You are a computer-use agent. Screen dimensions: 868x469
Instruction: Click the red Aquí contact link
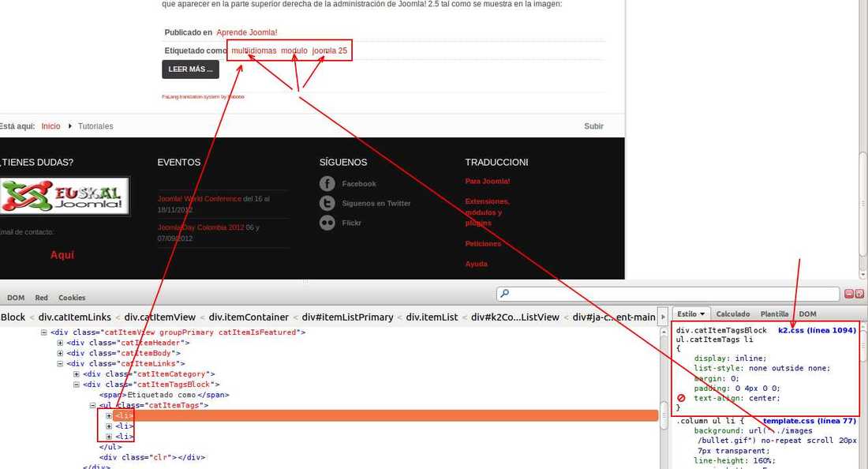(62, 255)
